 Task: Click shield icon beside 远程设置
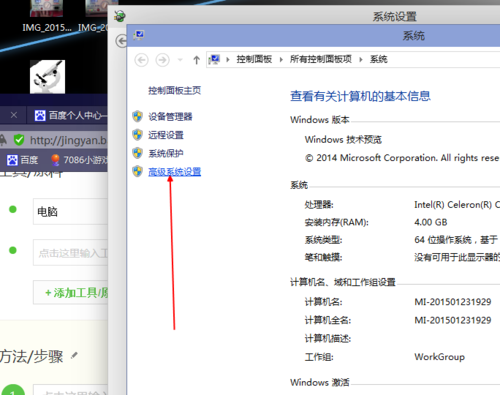pyautogui.click(x=137, y=135)
